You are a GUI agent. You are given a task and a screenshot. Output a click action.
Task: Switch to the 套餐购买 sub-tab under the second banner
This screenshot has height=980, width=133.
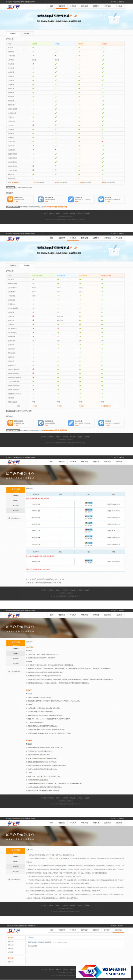(x=13, y=265)
